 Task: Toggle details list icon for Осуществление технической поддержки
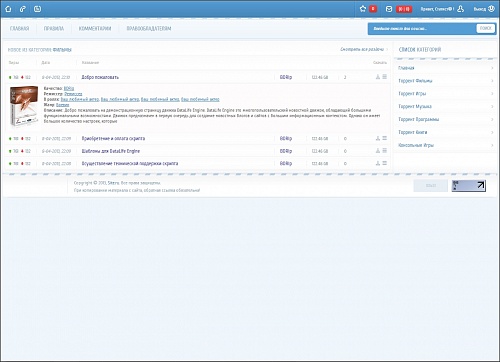click(x=384, y=163)
